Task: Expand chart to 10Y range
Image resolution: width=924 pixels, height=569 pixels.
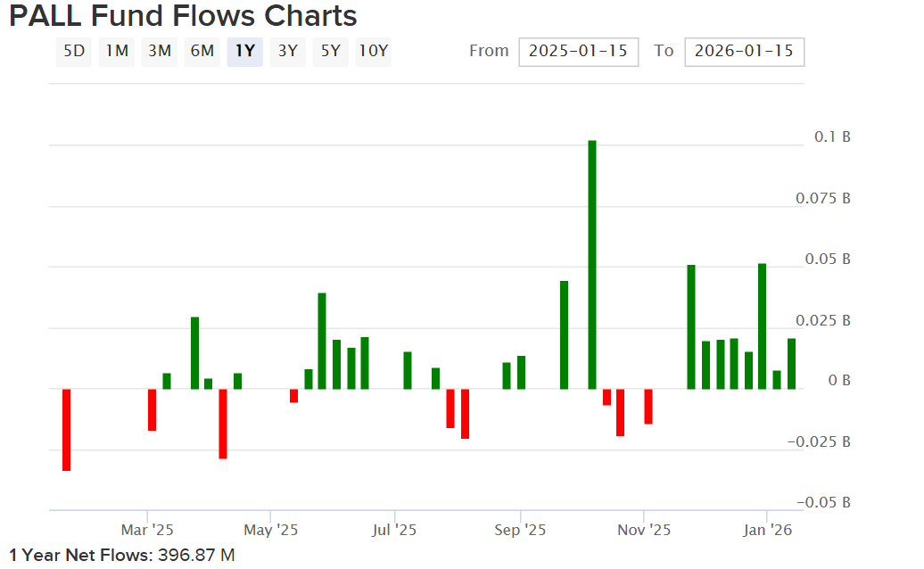Action: 373,52
